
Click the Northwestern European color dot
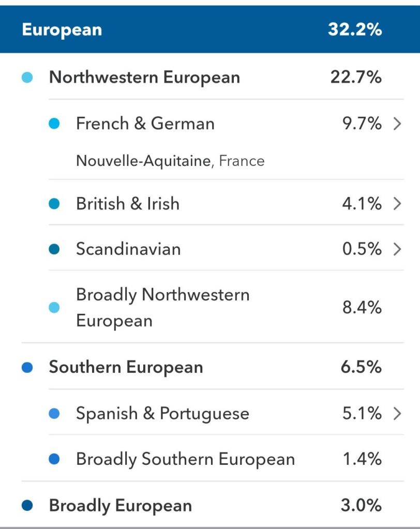pos(28,78)
